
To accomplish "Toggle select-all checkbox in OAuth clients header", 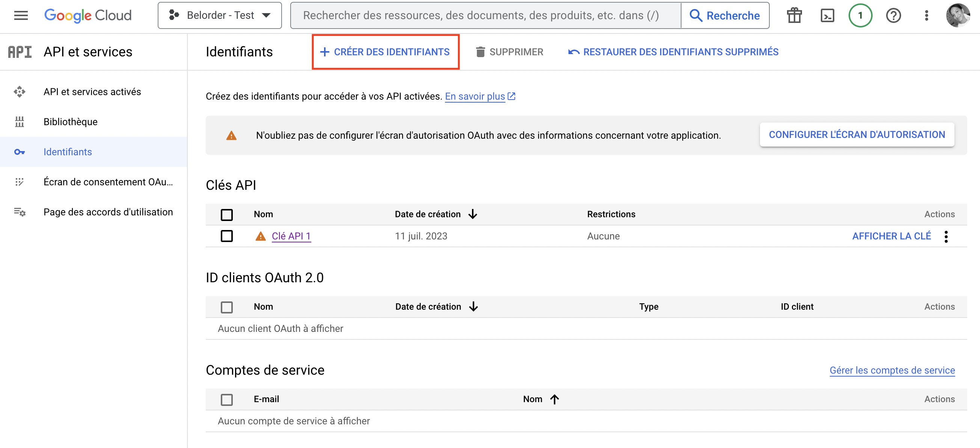I will pyautogui.click(x=227, y=307).
